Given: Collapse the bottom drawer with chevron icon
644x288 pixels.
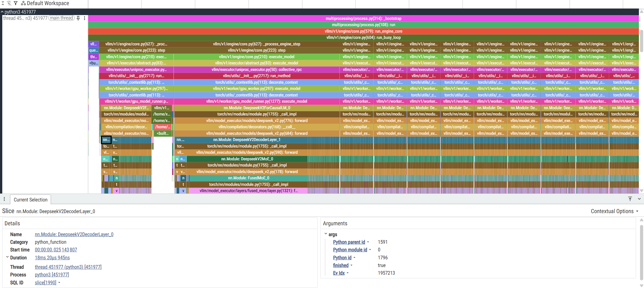Looking at the screenshot, I should point(639,199).
